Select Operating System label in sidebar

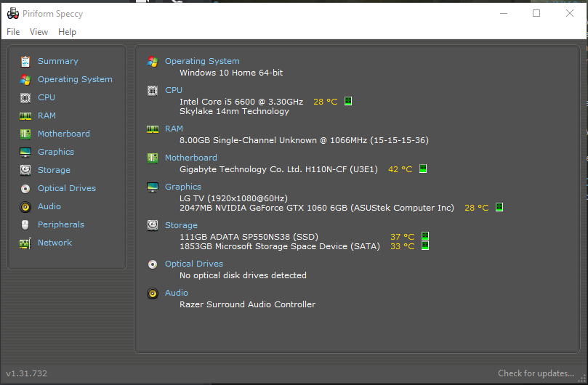(x=75, y=79)
